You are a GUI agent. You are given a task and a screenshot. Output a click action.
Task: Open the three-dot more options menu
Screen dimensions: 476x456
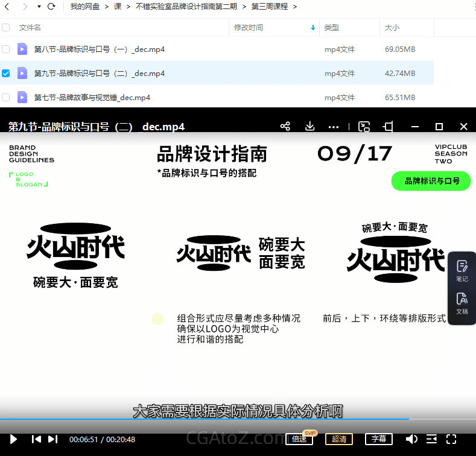point(334,127)
